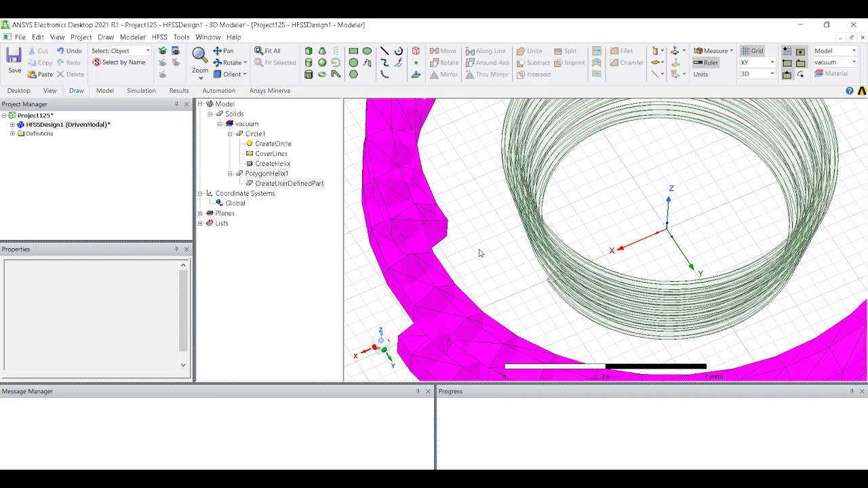Toggle the Properties panel pin

(176, 249)
